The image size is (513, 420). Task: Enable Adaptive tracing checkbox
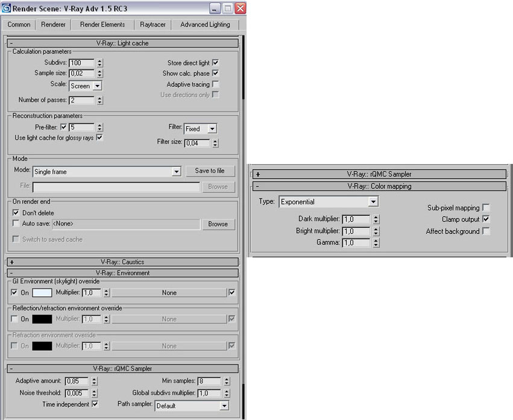coord(215,84)
